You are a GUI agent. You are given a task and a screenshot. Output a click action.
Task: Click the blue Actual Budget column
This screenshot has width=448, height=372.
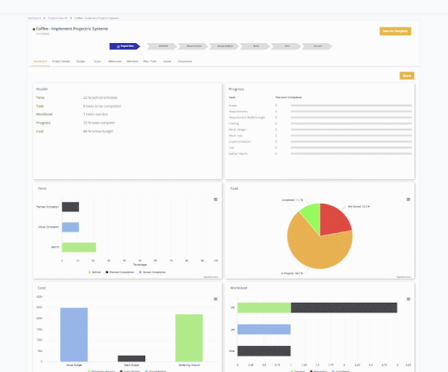74,335
